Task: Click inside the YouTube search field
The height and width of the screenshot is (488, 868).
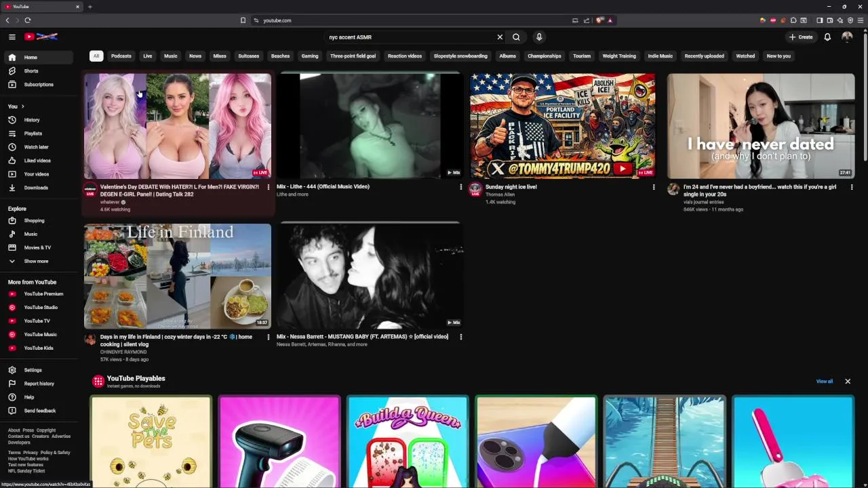Action: tap(410, 37)
